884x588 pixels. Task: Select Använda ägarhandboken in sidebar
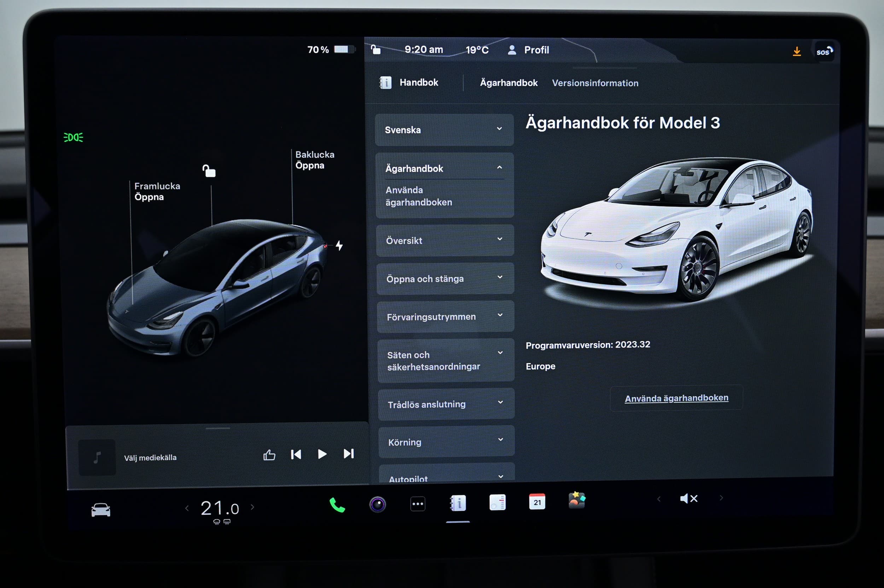[x=419, y=196]
